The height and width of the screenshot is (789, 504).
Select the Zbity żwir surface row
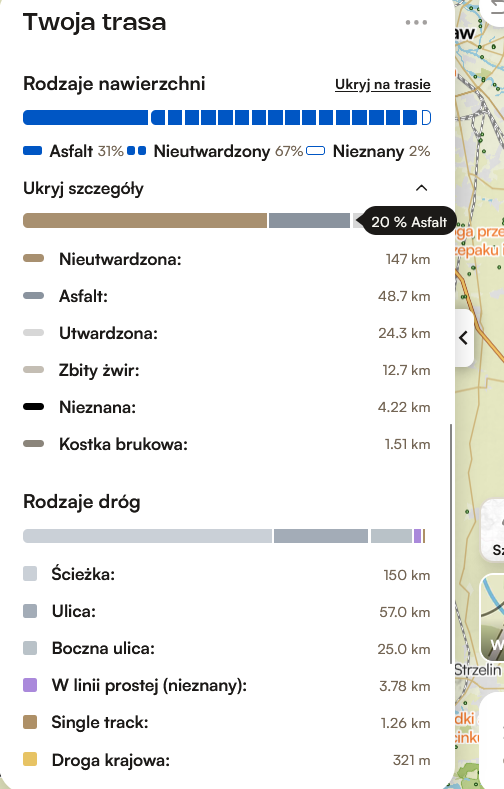pos(227,370)
